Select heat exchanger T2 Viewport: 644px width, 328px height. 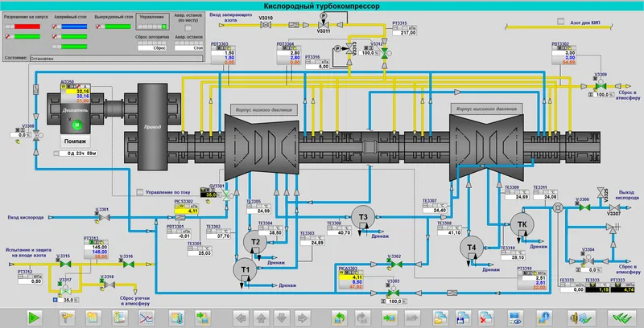(255, 242)
